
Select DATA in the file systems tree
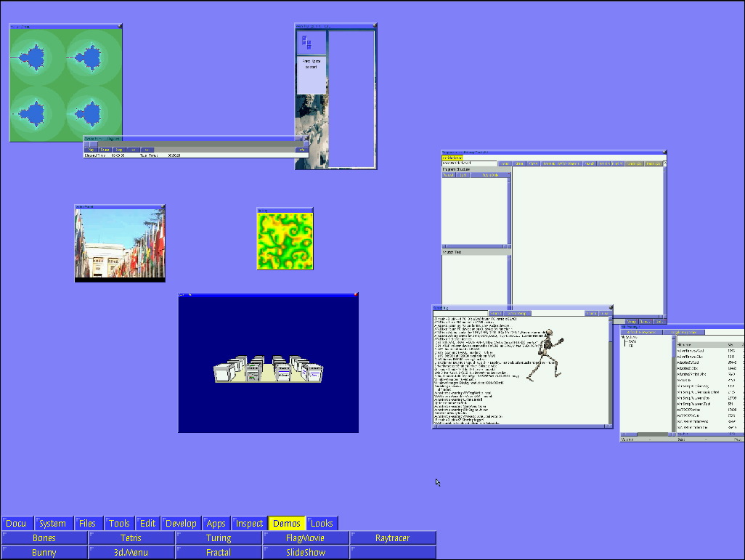pyautogui.click(x=632, y=341)
